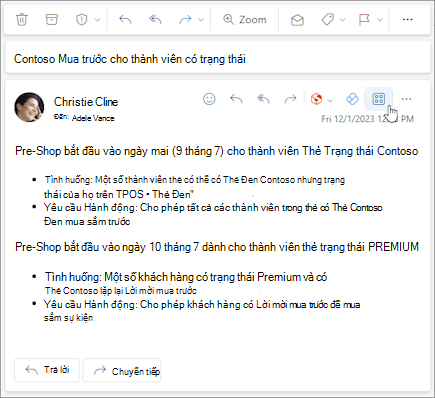Forward the email from top toolbar
Viewport: 435px width, 398px height.
coord(185,20)
